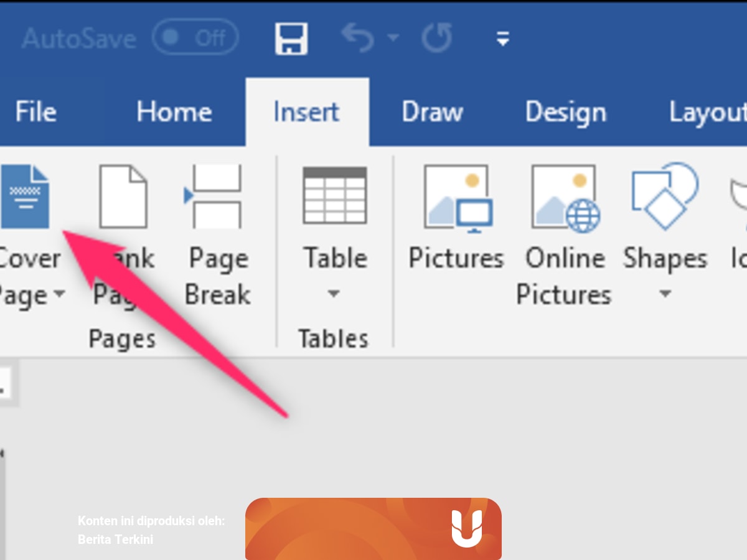Click the Undo icon
This screenshot has height=560, width=747.
[x=357, y=37]
